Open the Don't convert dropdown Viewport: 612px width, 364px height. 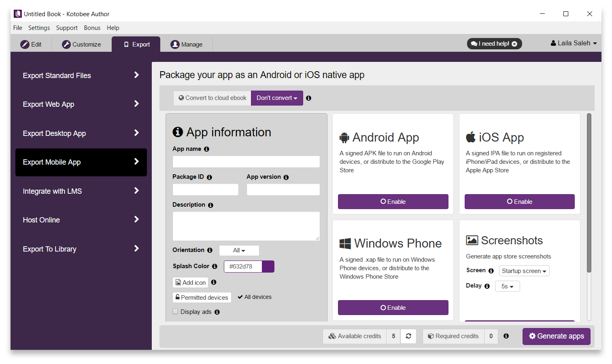[x=277, y=98]
